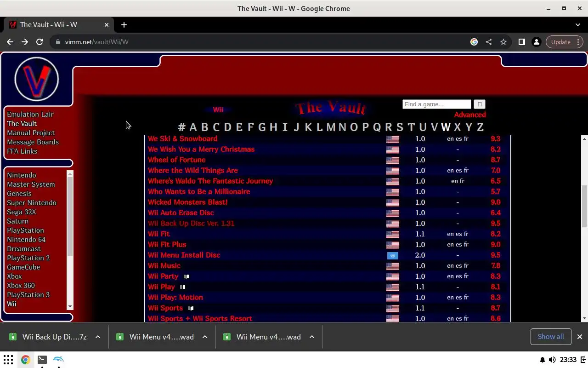This screenshot has width=588, height=368.
Task: Click the manual icon next to Wii Party
Action: (186, 276)
